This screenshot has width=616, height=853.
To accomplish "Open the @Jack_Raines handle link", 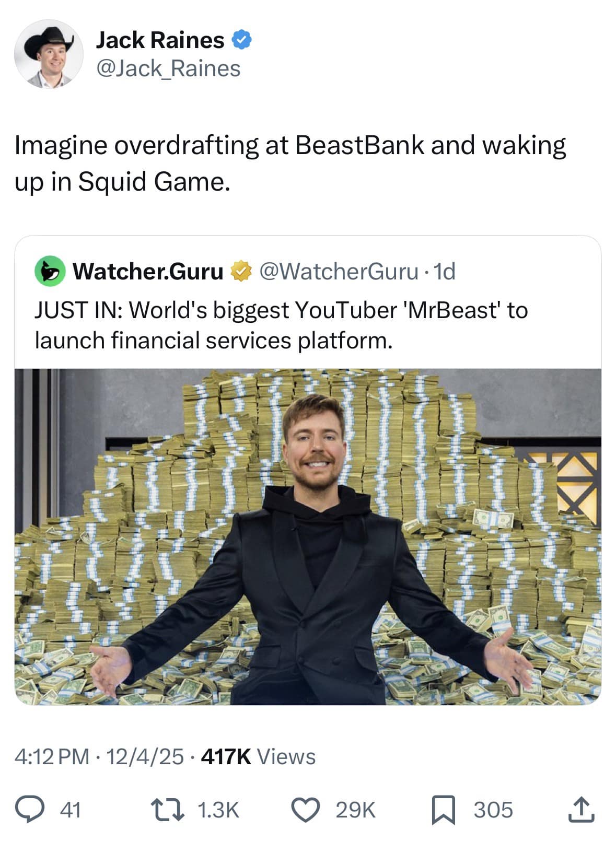I will pos(168,68).
